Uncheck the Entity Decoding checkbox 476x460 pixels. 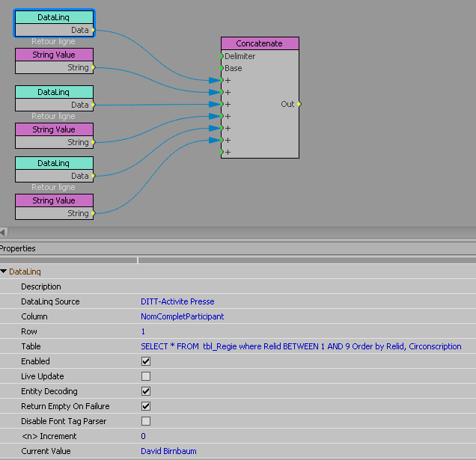146,391
